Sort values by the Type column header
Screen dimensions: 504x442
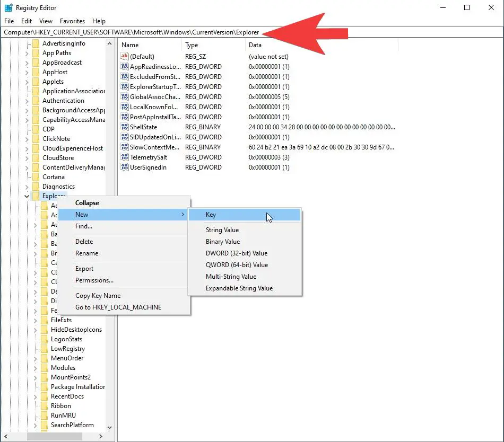pos(213,45)
